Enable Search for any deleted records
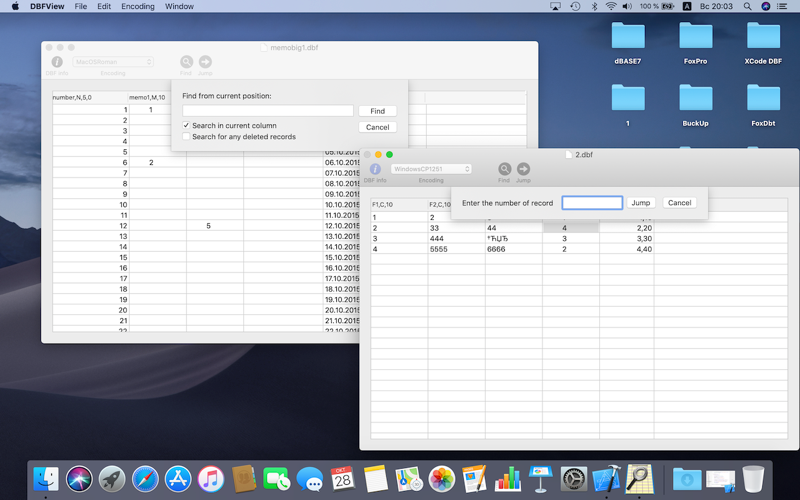Screen dimensions: 800x500 pos(187,137)
